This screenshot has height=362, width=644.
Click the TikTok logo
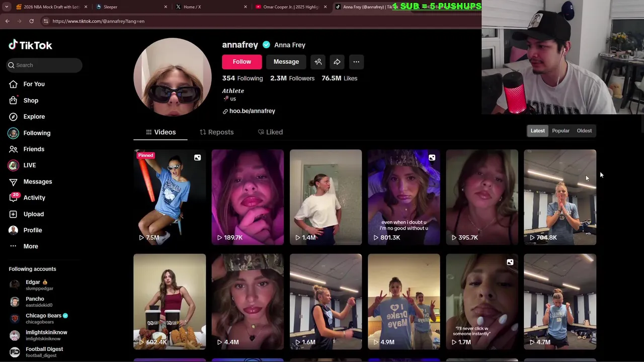click(30, 45)
